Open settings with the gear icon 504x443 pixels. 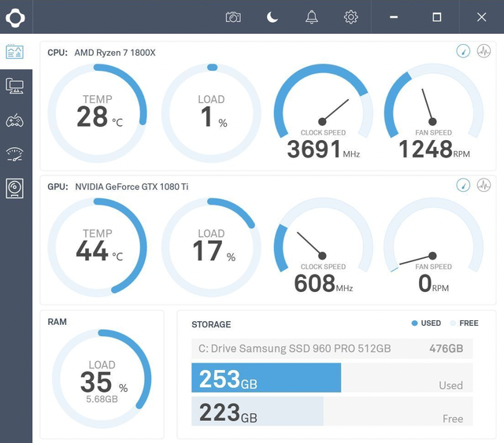coord(351,17)
